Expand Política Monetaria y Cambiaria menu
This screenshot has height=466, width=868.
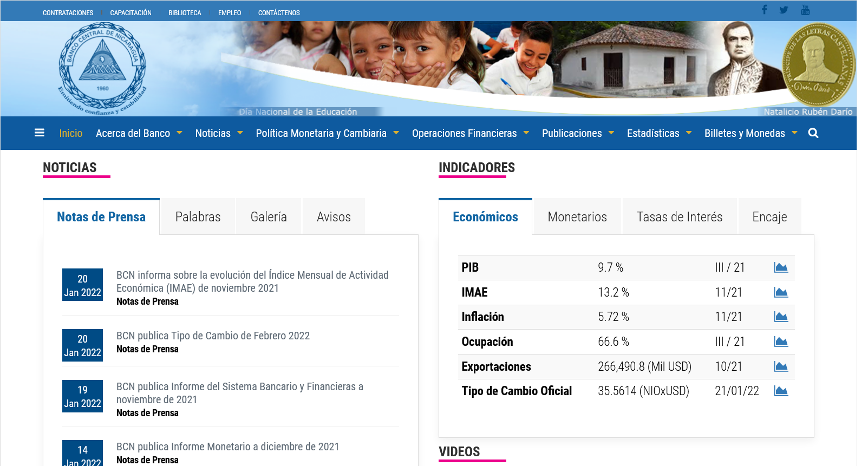tap(327, 133)
